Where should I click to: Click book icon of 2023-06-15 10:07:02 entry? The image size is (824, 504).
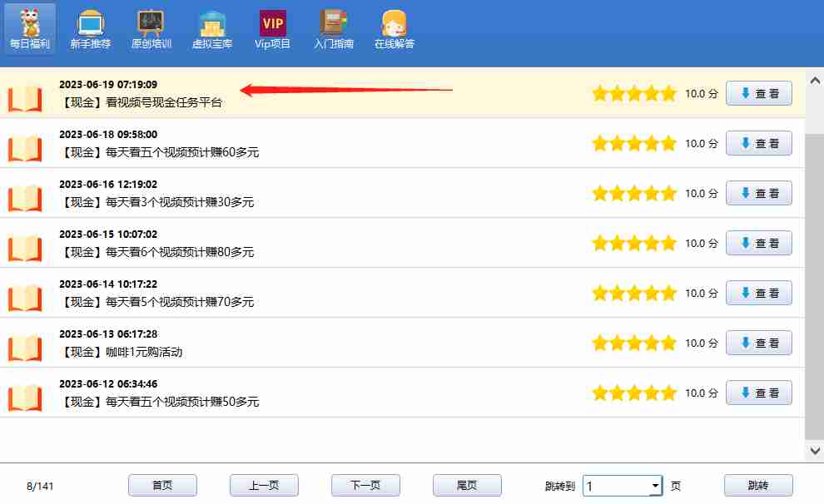tap(25, 248)
